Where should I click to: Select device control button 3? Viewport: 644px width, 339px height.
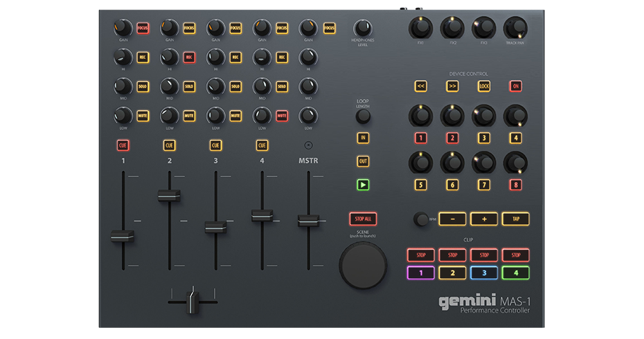pyautogui.click(x=484, y=138)
